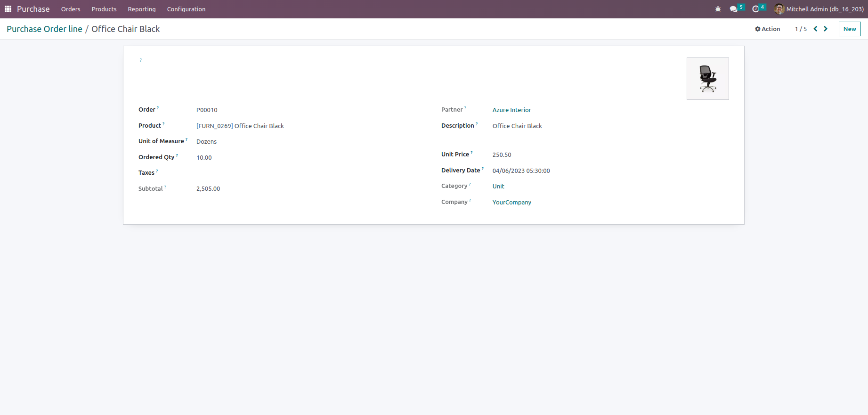Click the Ordered Qty value 10.00
Image resolution: width=868 pixels, height=415 pixels.
pos(204,157)
